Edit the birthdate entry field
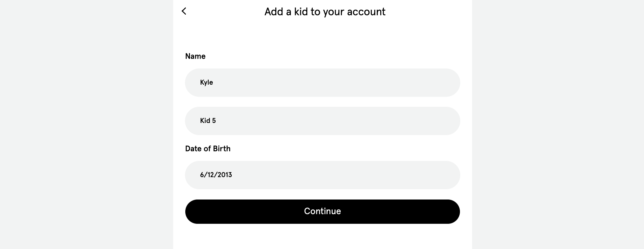The height and width of the screenshot is (249, 644). click(322, 175)
